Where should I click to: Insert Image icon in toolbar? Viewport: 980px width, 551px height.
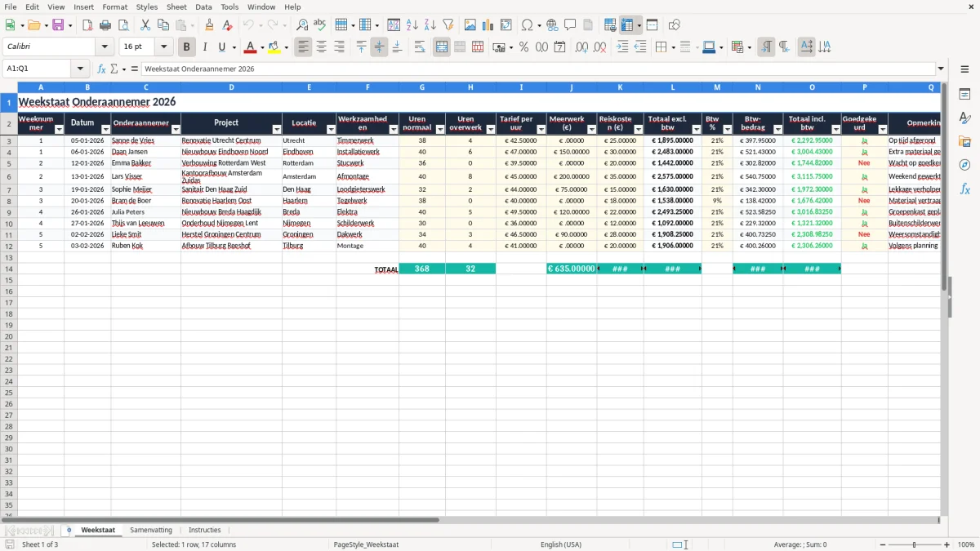[x=470, y=25]
